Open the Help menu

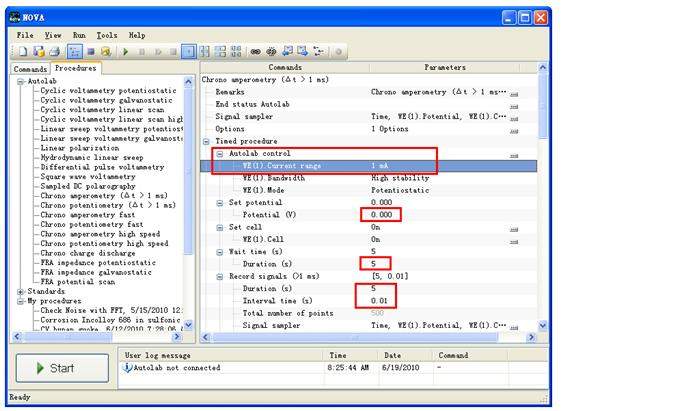[x=137, y=35]
